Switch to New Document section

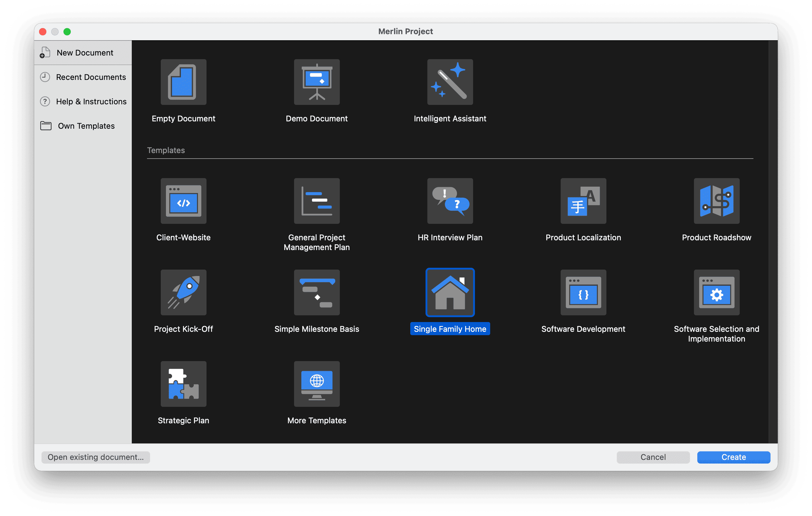tap(83, 52)
